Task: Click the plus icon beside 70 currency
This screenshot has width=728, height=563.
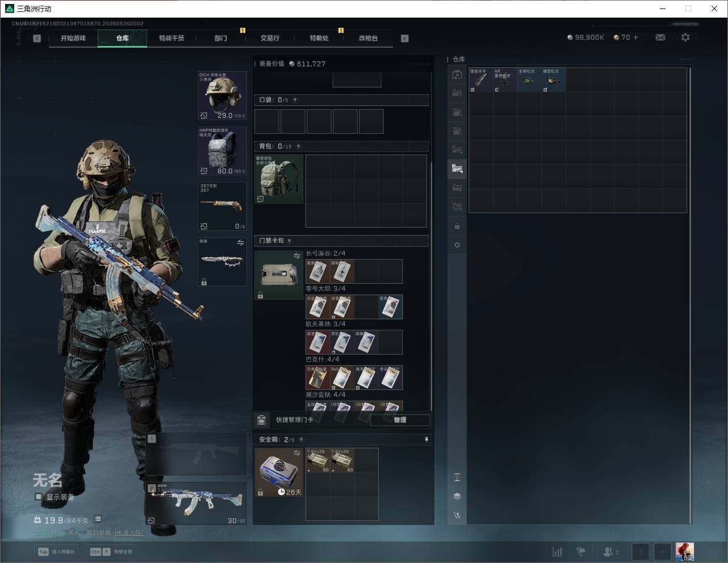Action: point(635,37)
